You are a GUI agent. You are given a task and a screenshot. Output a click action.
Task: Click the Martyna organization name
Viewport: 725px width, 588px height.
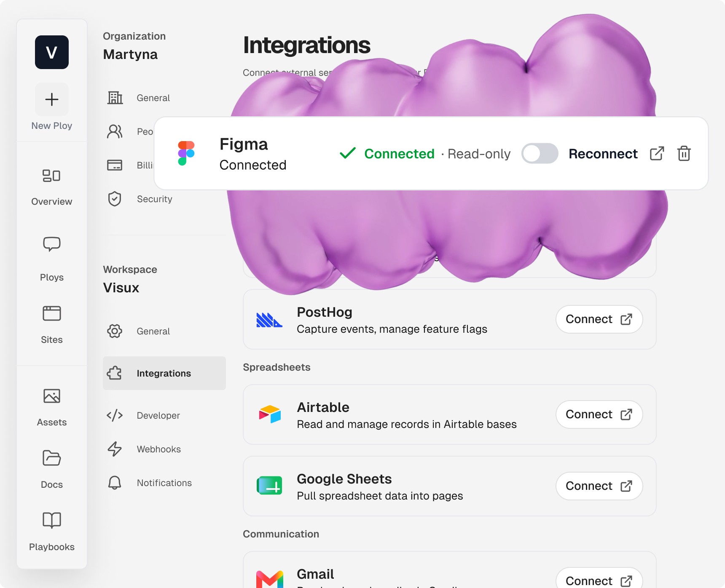click(x=130, y=54)
